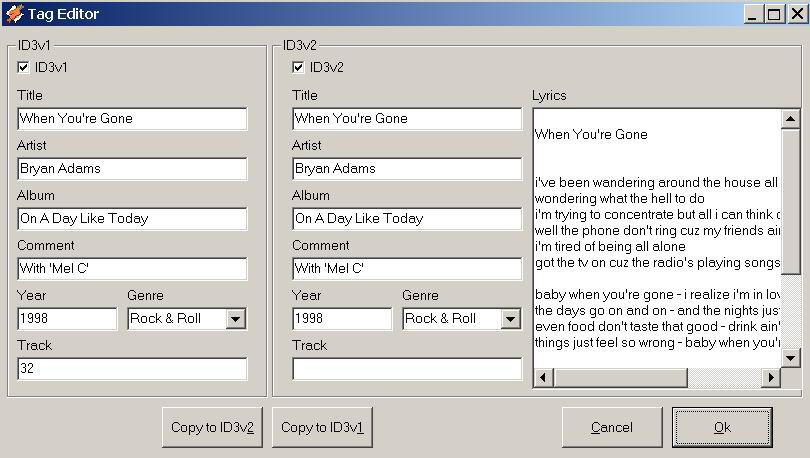Viewport: 810px width, 458px height.
Task: Focus the empty ID3v2 Track field
Action: (407, 369)
